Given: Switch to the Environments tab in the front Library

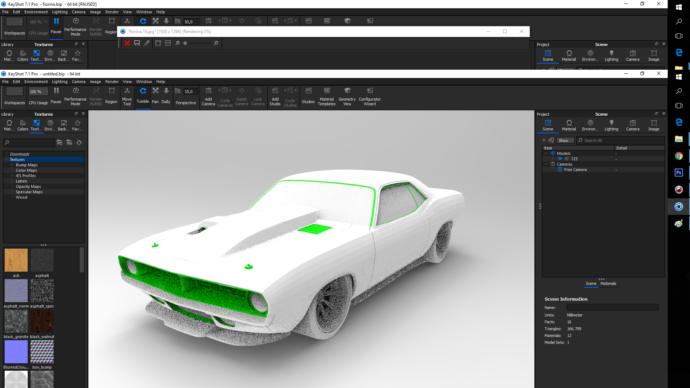Looking at the screenshot, I should tap(50, 125).
